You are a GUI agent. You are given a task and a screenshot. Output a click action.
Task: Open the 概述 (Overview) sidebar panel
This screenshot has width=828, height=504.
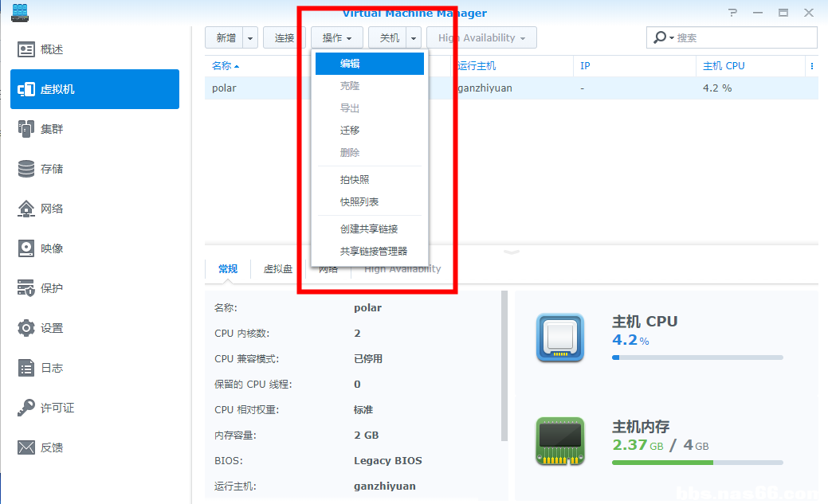click(44, 49)
